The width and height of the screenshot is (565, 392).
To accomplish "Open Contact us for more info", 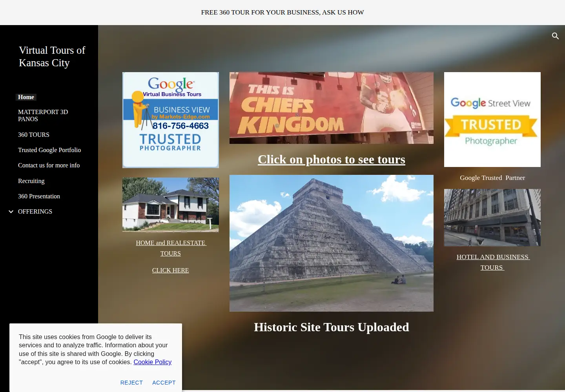I will tap(49, 165).
